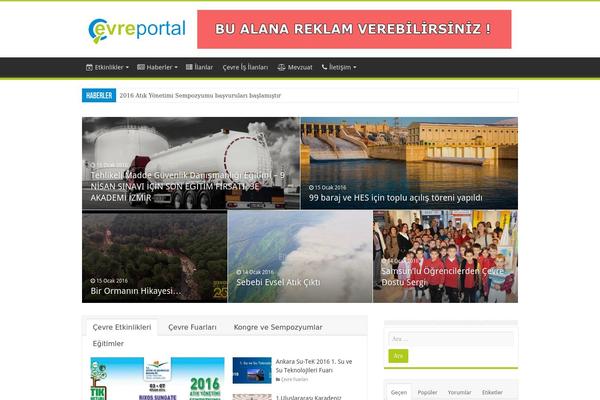Click the clock icon on '99 baraj' date
Screen dimensions: 600x400
(x=311, y=188)
